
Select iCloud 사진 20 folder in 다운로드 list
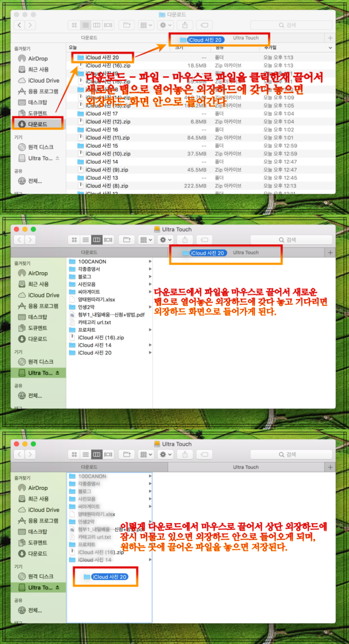click(201, 58)
